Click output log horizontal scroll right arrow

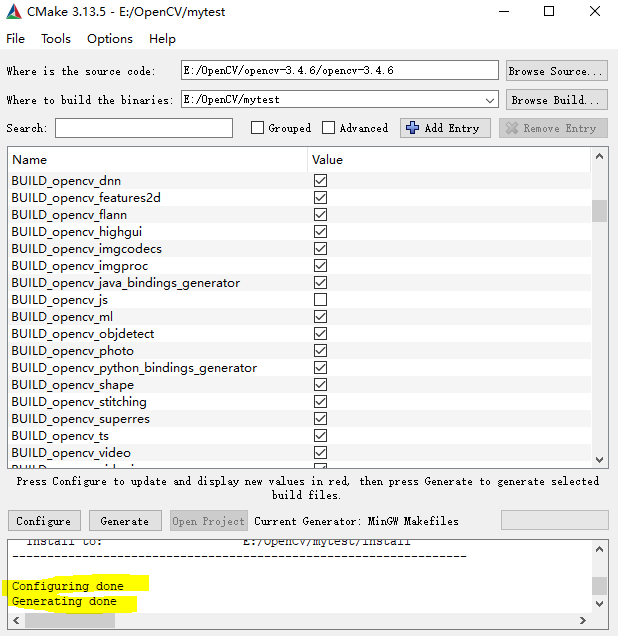(583, 620)
